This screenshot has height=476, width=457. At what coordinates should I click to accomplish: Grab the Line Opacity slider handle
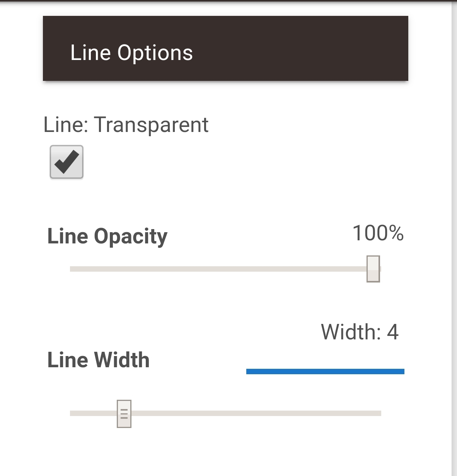click(373, 269)
